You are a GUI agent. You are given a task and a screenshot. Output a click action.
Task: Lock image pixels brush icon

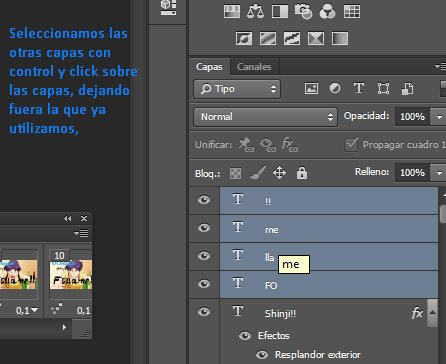[x=258, y=173]
